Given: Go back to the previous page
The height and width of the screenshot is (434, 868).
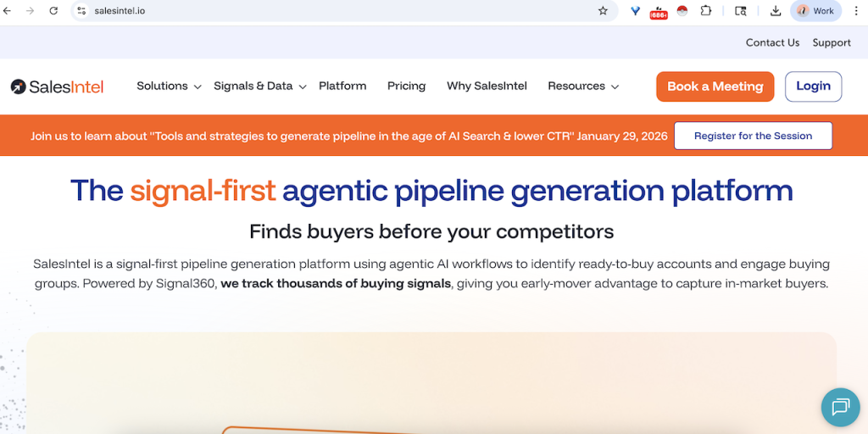Looking at the screenshot, I should point(8,11).
